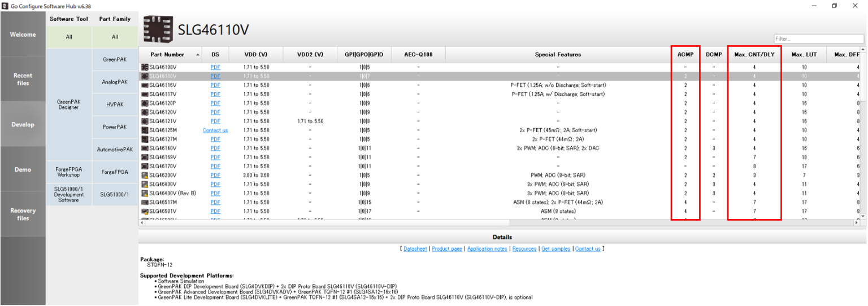868x306 pixels.
Task: Click the Application notes link in Details
Action: [x=487, y=249]
